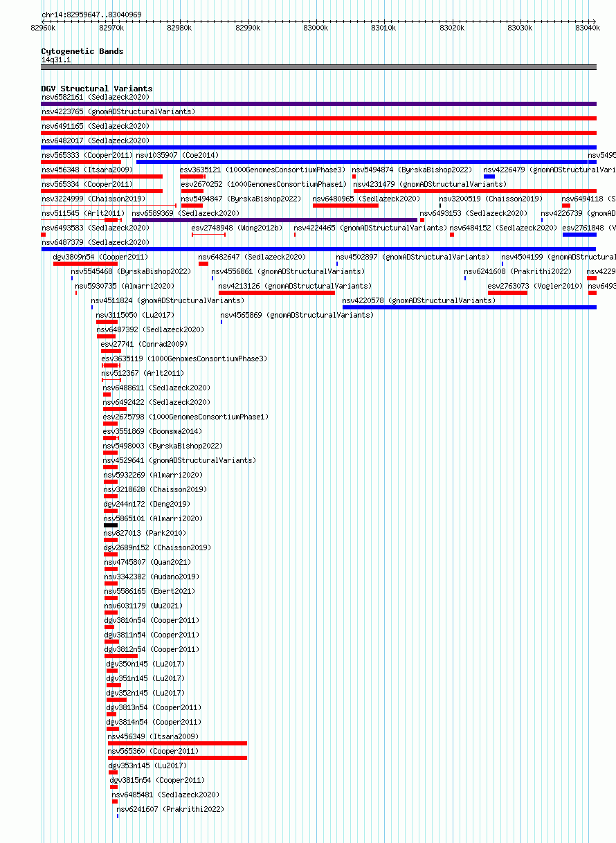Select nsv4565869 (gnomADStructuralVariants) label
The width and height of the screenshot is (616, 843).
pyautogui.click(x=297, y=315)
